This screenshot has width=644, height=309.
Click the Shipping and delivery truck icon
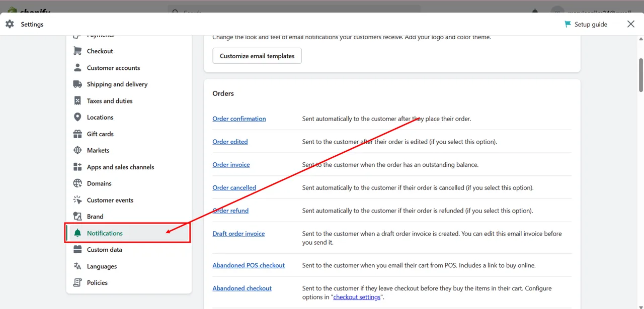pos(77,84)
